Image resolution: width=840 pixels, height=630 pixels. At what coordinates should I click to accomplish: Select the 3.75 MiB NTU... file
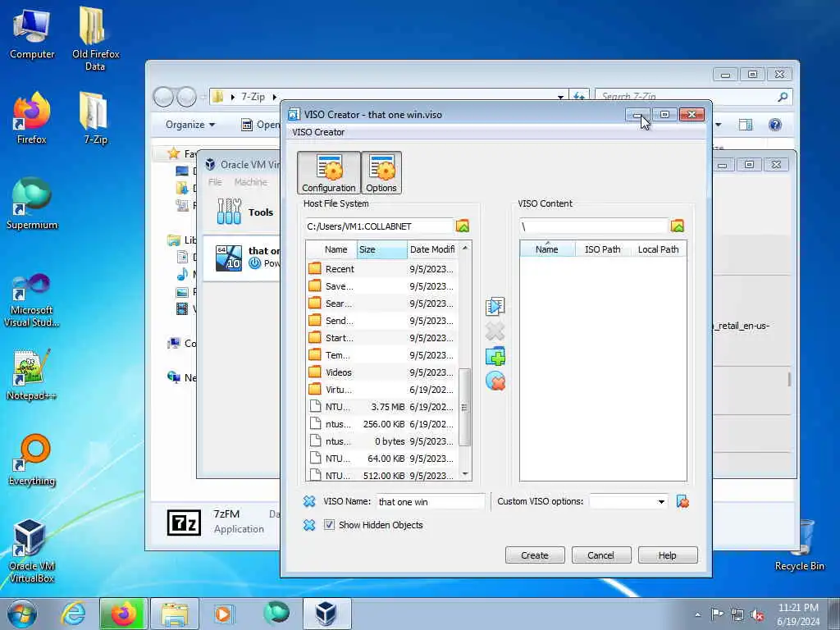point(382,407)
